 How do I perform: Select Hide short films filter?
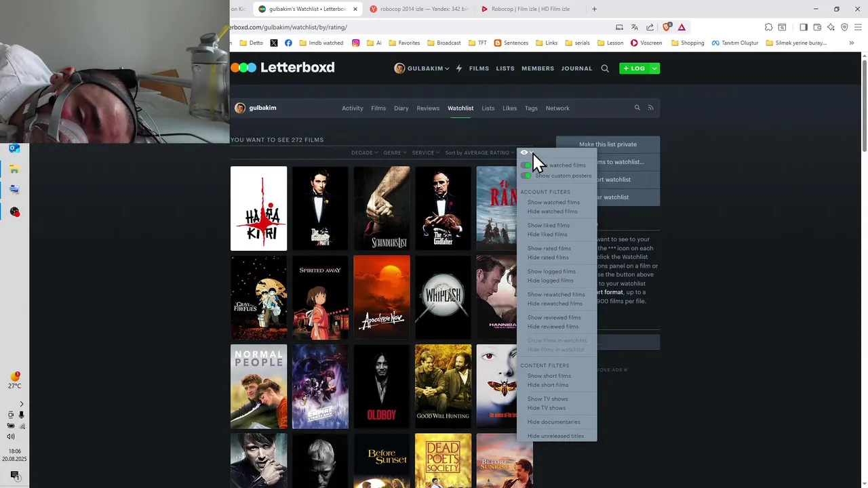pos(548,385)
